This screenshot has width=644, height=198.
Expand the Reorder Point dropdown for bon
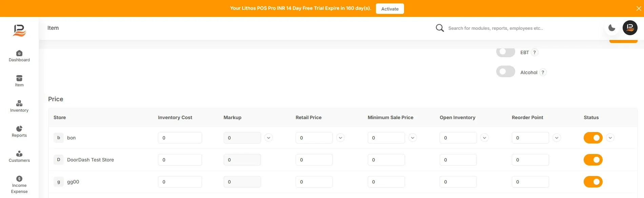tap(557, 138)
